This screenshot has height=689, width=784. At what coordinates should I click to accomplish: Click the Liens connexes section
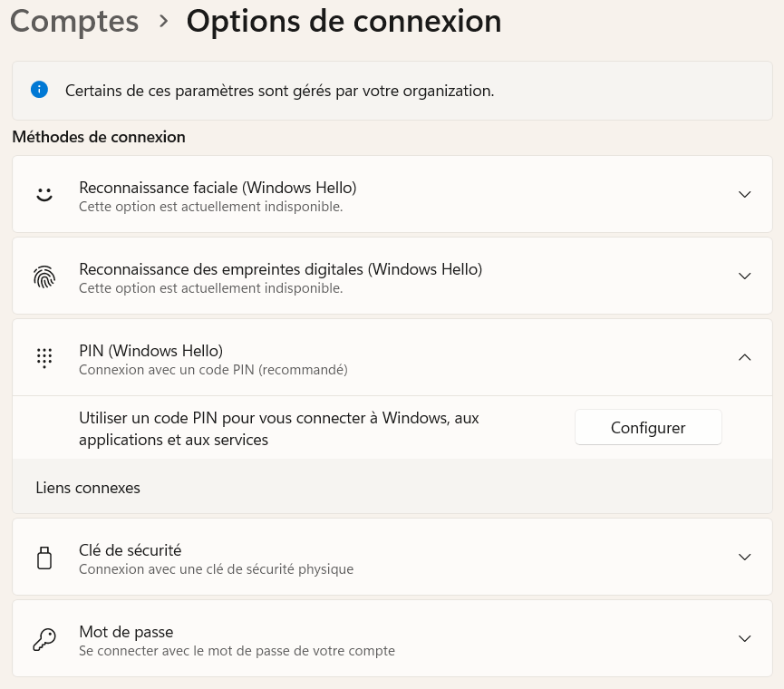(392, 487)
